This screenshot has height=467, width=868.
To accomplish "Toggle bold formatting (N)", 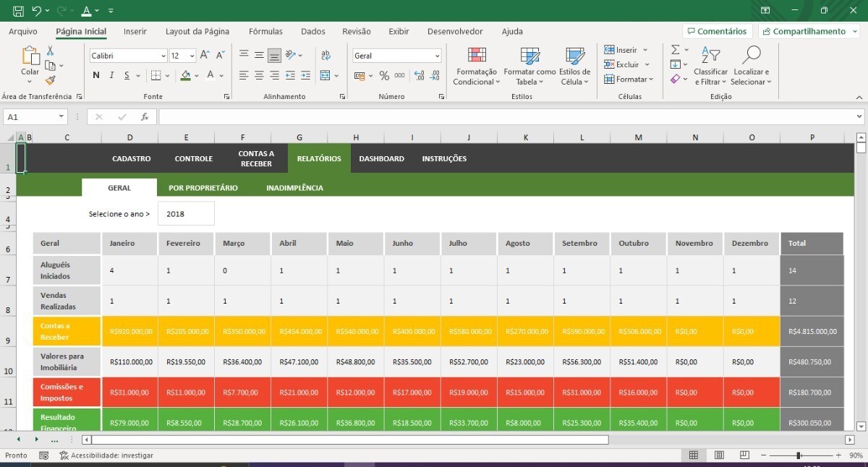I will coord(96,75).
